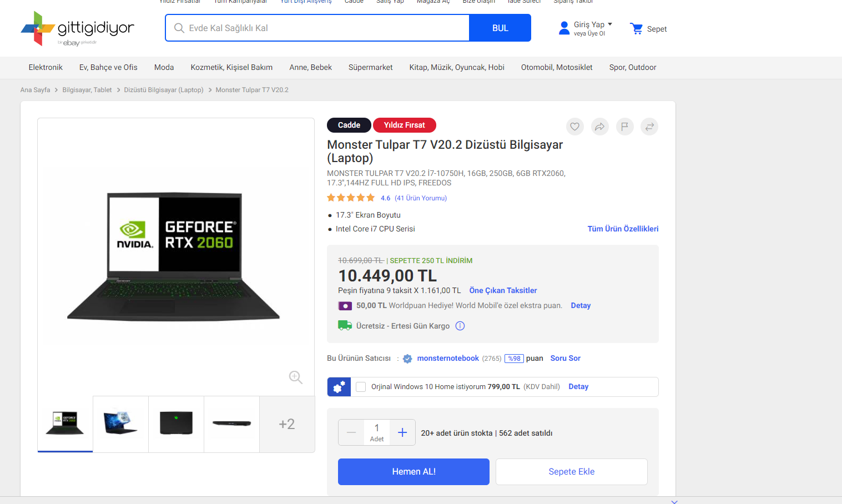Image resolution: width=842 pixels, height=504 pixels.
Task: Click the Yıldız Fırsat badge
Action: (x=405, y=125)
